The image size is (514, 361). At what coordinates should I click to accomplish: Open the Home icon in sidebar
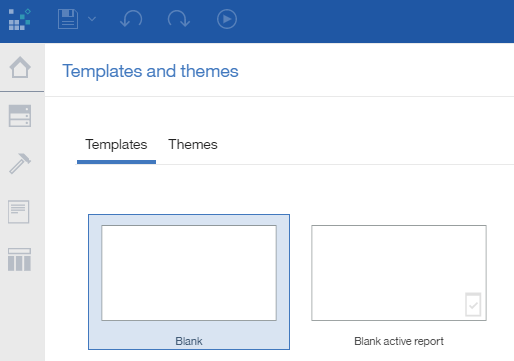coord(20,67)
